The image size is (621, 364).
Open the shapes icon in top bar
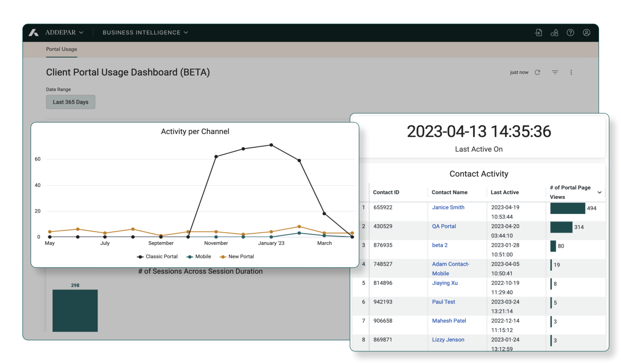(x=554, y=33)
